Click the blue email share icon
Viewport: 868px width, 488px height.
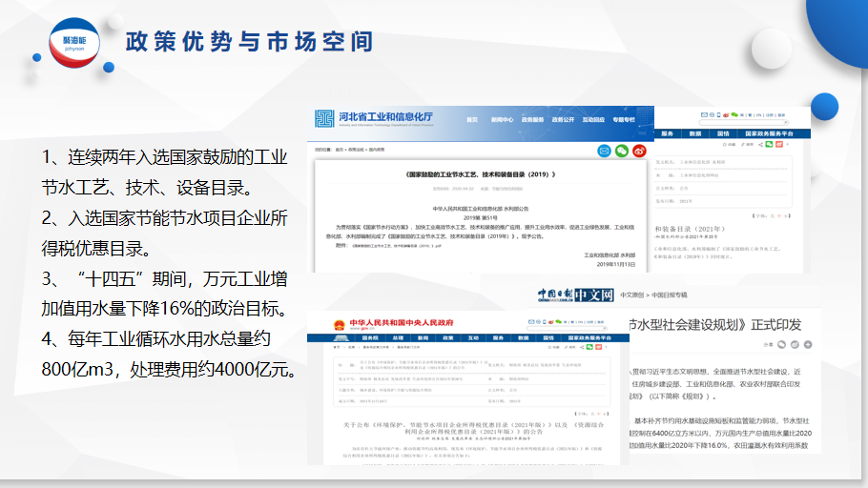pos(604,150)
